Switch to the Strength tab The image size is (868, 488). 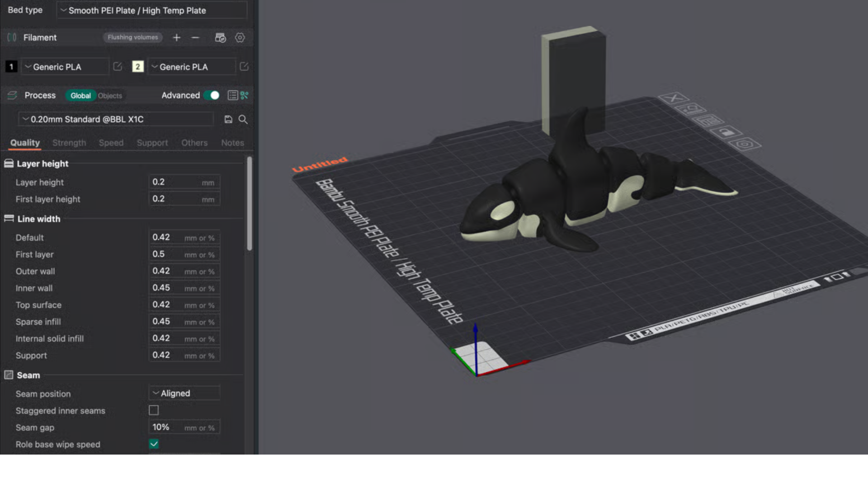(69, 143)
